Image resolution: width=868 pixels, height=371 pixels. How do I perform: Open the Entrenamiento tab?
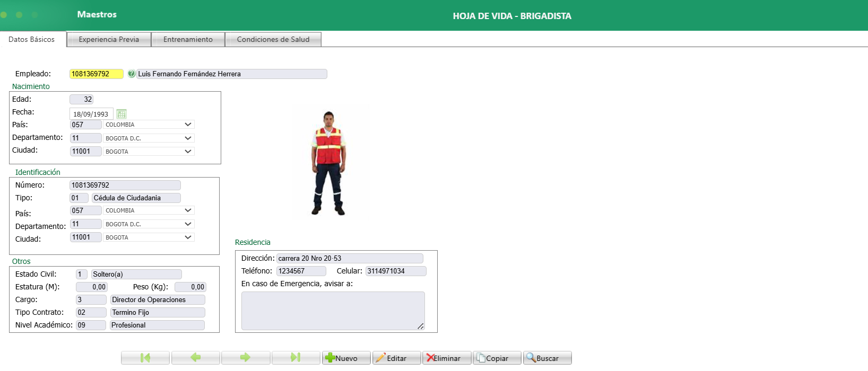coord(188,39)
